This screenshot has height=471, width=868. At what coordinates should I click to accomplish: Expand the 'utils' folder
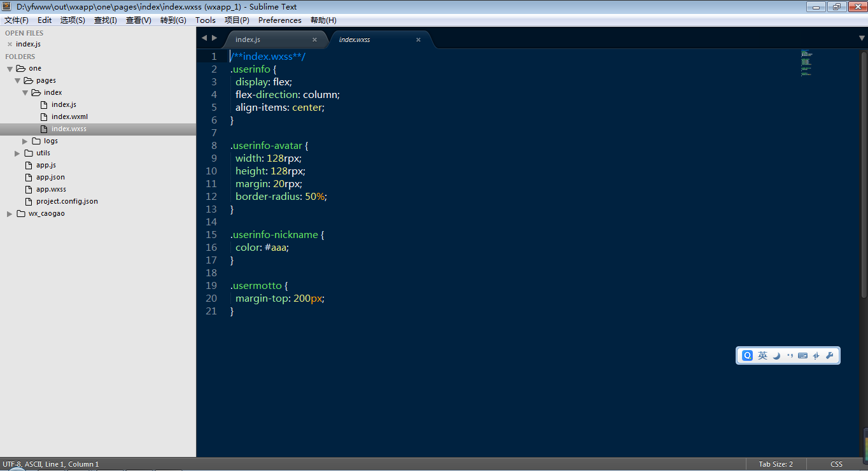click(17, 153)
